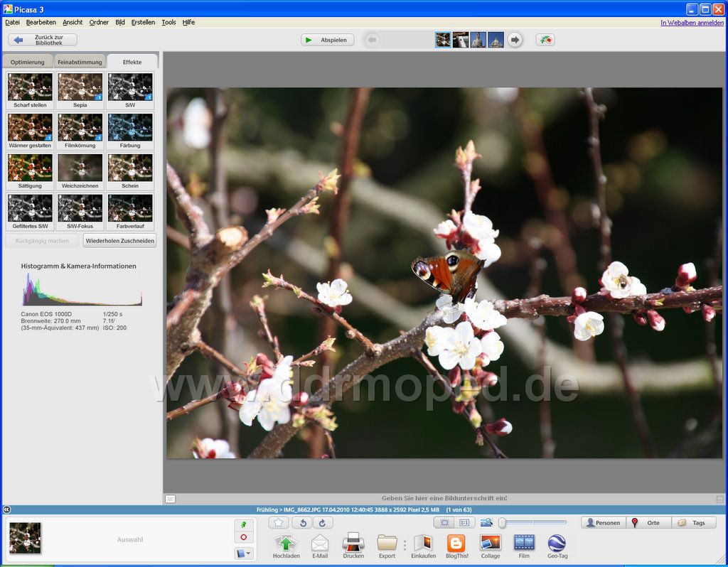Screen dimensions: 728x567
Task: Toggle the image caption display icon
Action: pos(171,499)
